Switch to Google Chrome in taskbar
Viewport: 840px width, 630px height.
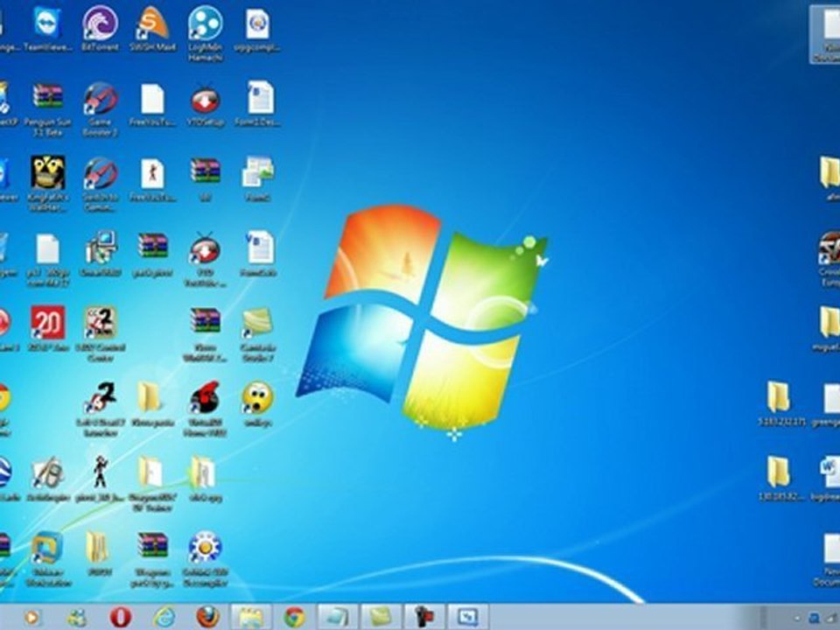[x=294, y=617]
